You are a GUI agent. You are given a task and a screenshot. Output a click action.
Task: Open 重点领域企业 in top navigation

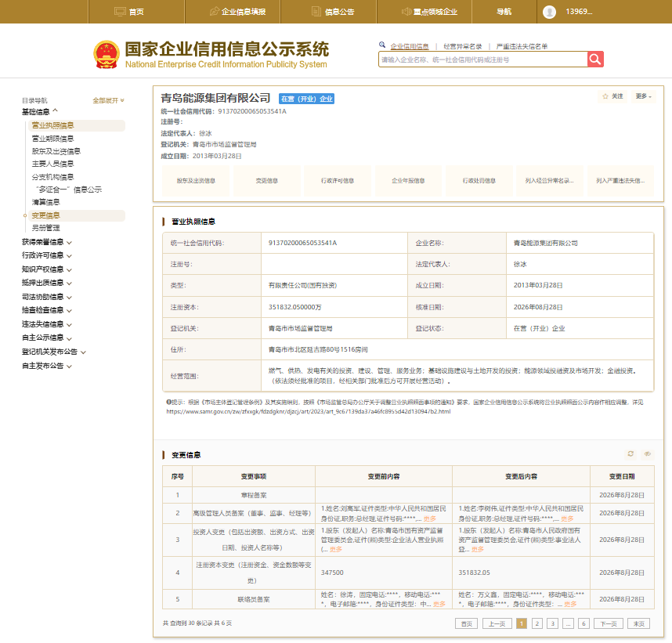429,12
